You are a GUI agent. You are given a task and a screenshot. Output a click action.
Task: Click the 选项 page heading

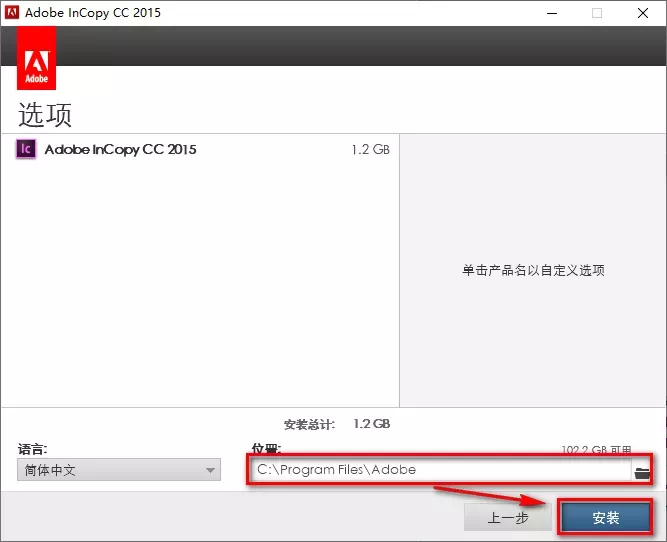(x=45, y=114)
